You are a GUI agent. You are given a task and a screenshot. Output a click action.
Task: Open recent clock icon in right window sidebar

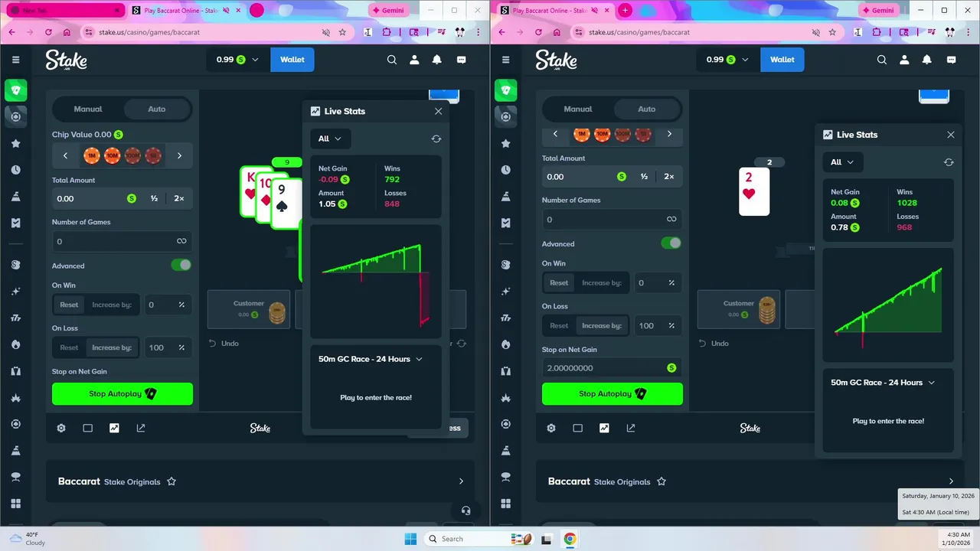click(x=505, y=170)
